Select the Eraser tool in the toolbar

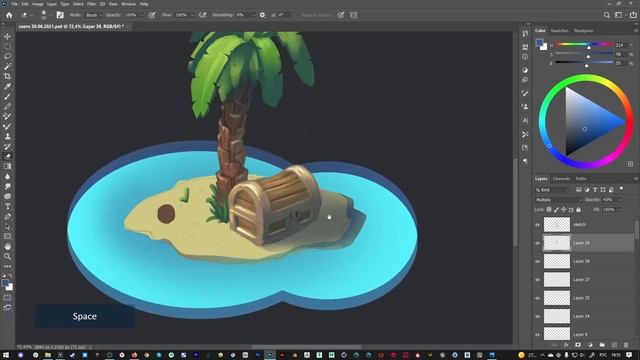7,156
